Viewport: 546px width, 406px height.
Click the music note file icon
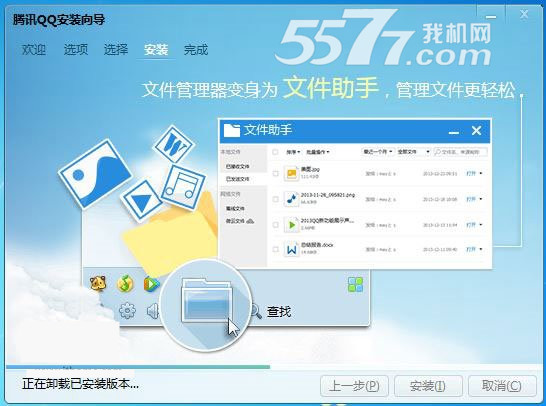tap(291, 199)
